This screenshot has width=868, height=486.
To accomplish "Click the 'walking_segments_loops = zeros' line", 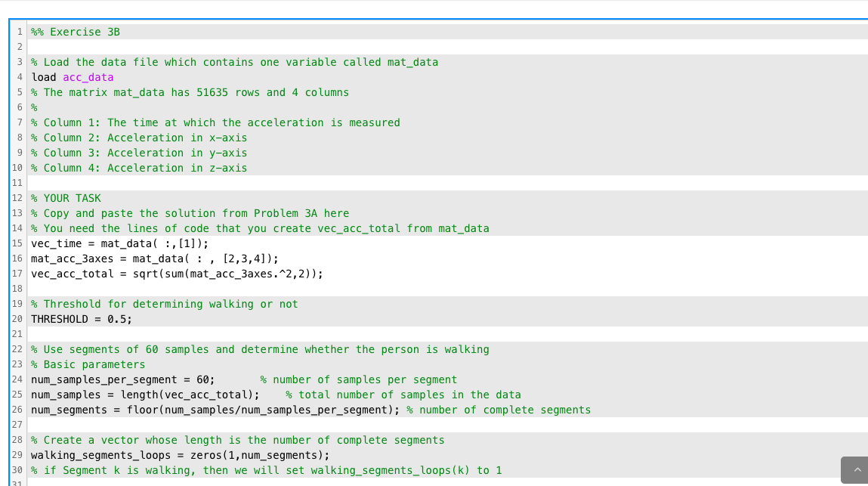I will point(180,455).
